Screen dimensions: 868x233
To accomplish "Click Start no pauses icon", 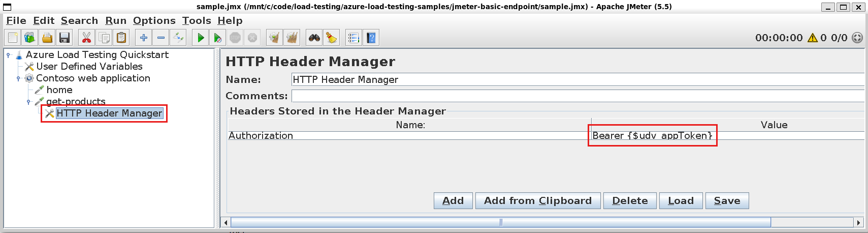I will pos(217,38).
